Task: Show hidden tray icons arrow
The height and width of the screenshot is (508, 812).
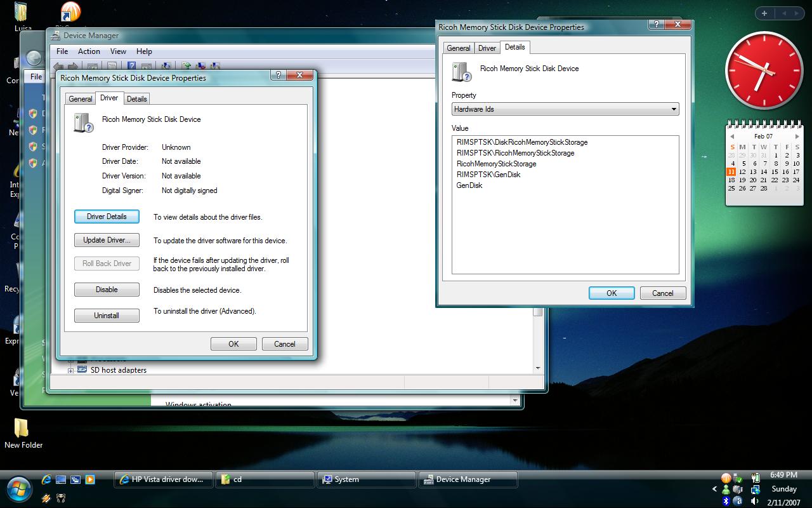Action: [714, 489]
